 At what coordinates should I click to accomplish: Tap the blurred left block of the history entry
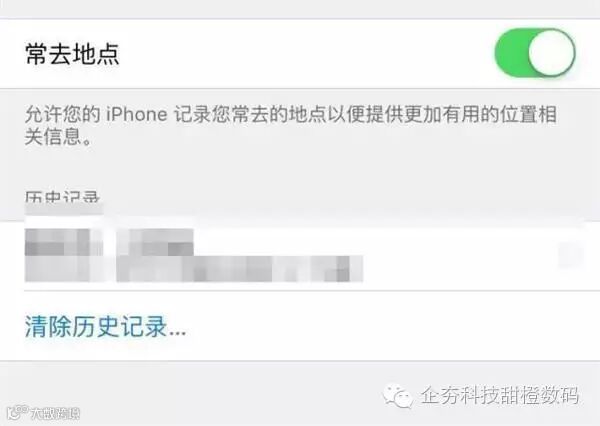[64, 255]
